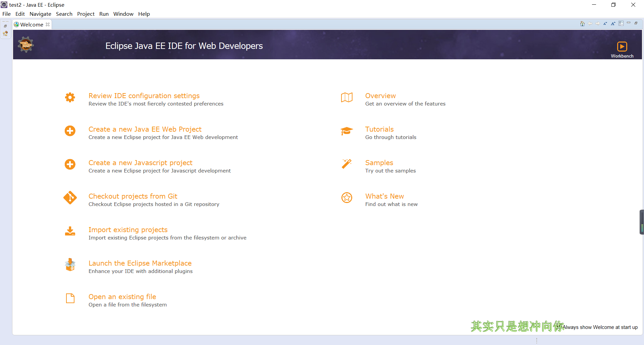Open Review IDE configuration settings link
Screen dimensions: 644x345
click(144, 96)
